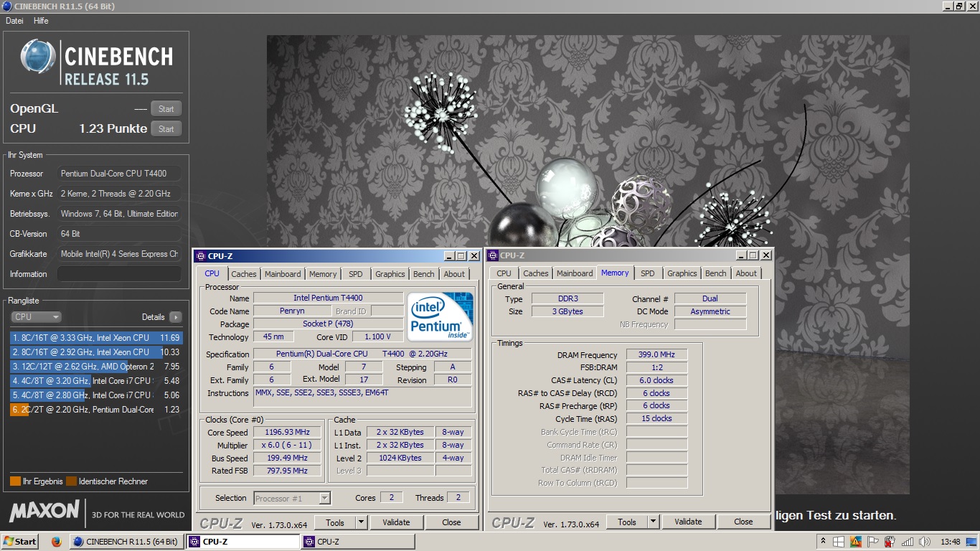This screenshot has width=980, height=551.
Task: Open the Hilfe menu
Action: (41, 21)
